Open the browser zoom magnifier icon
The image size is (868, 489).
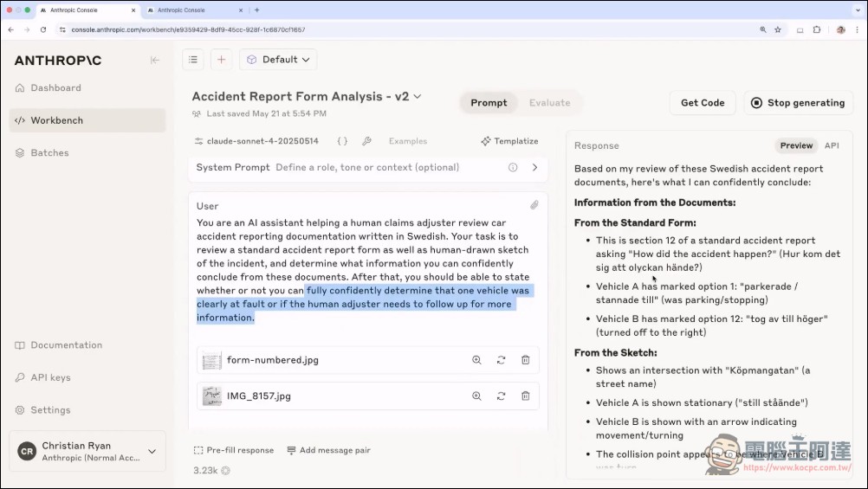pos(763,30)
